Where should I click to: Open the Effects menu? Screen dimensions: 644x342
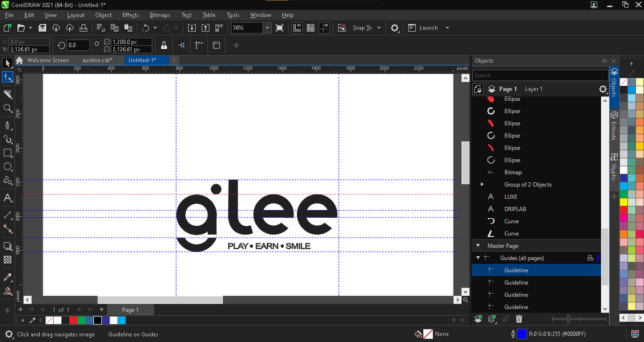pos(130,15)
